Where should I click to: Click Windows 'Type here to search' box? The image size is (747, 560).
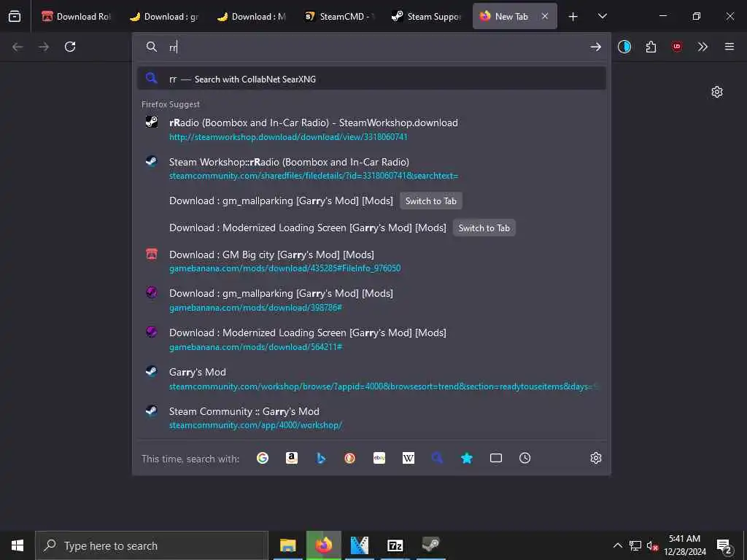(152, 545)
